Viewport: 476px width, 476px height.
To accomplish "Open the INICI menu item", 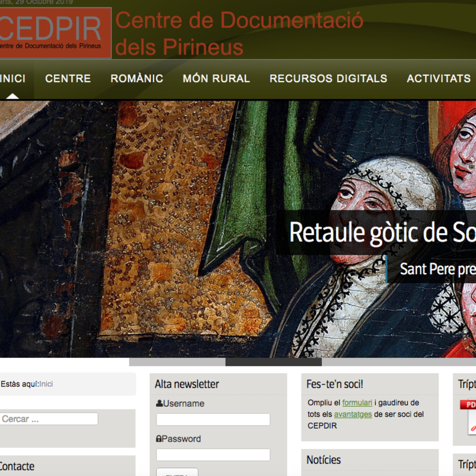I will click(x=13, y=79).
